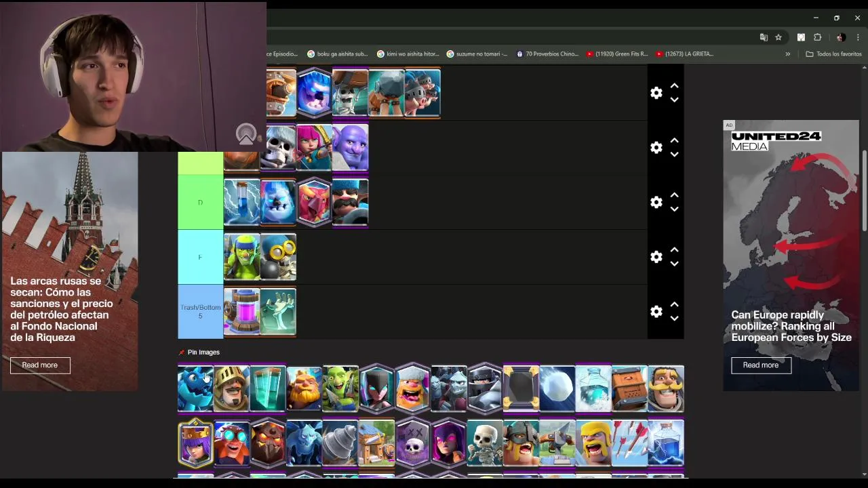
Task: Move the F tier row up
Action: pyautogui.click(x=674, y=250)
